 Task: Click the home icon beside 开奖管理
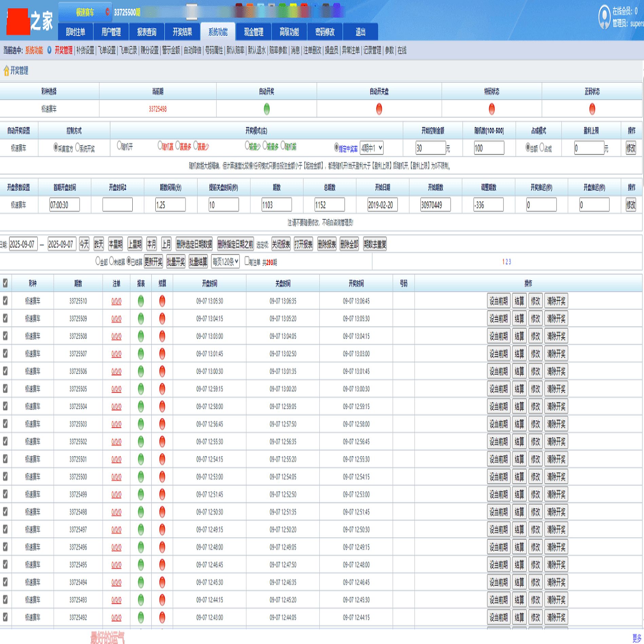point(6,71)
